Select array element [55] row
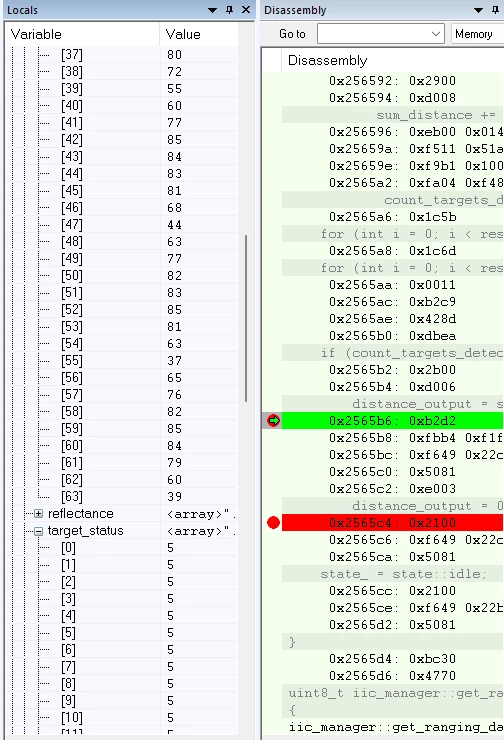 pos(121,361)
